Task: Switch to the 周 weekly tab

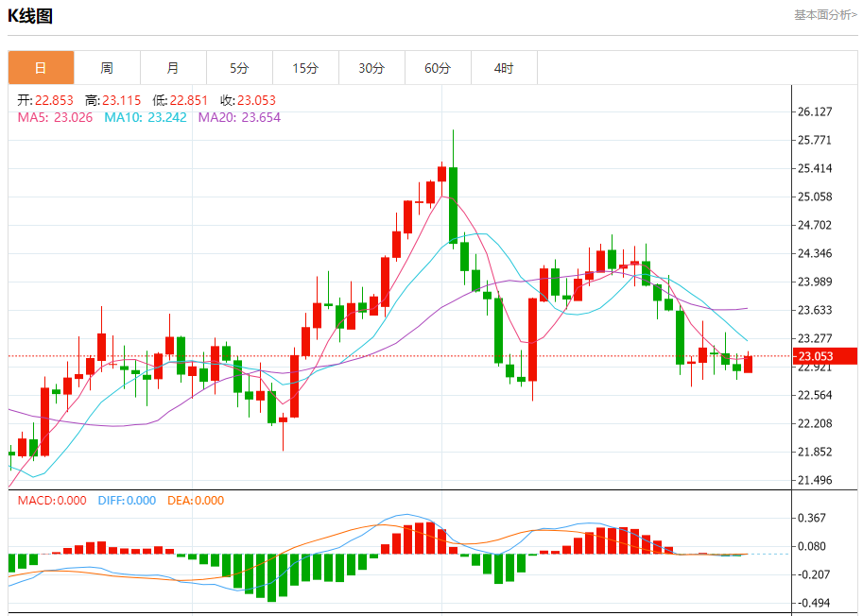Action: click(x=108, y=68)
